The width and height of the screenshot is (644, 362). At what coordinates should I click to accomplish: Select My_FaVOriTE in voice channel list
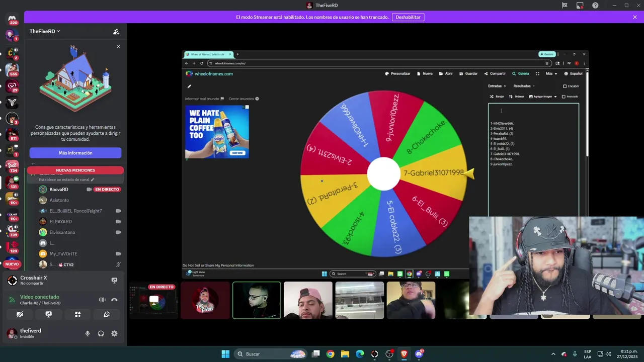coord(80,254)
